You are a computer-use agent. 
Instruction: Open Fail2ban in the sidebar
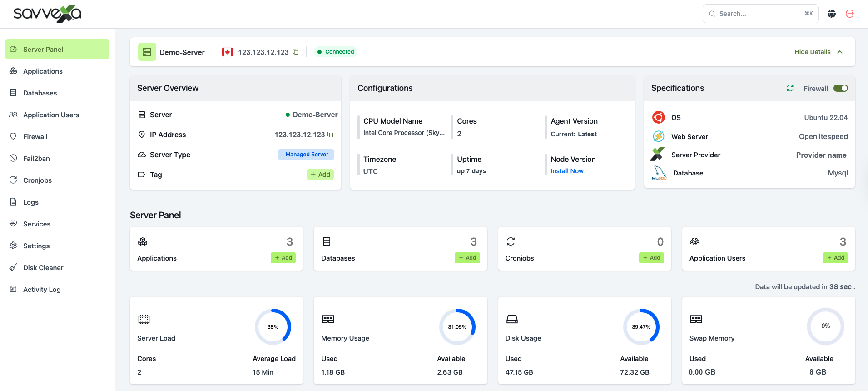pyautogui.click(x=36, y=159)
